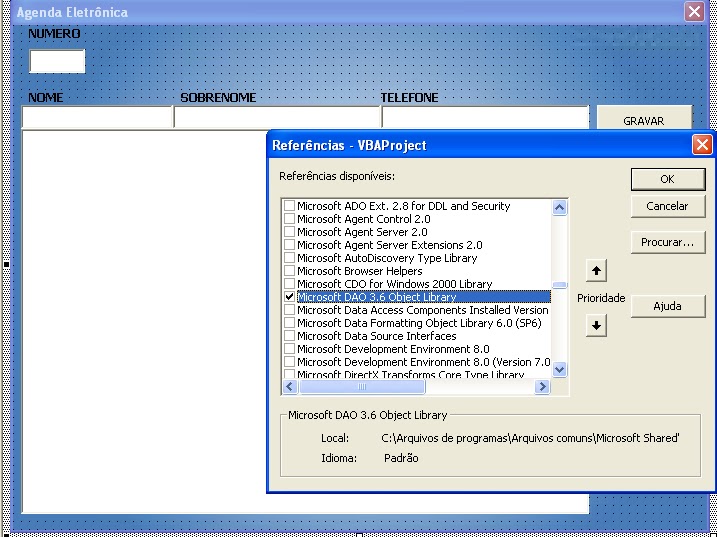Check Microsoft Agent Server 2.0 checkbox
The width and height of the screenshot is (717, 537).
(x=289, y=232)
